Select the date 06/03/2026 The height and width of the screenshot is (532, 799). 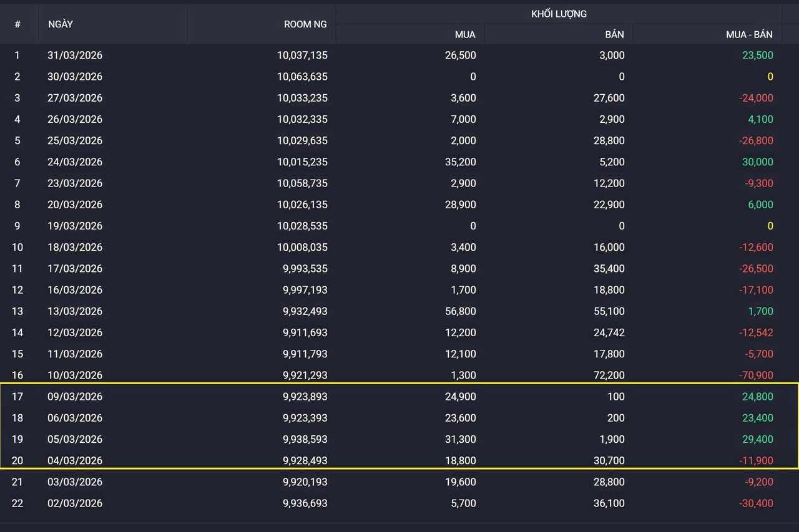tap(75, 418)
